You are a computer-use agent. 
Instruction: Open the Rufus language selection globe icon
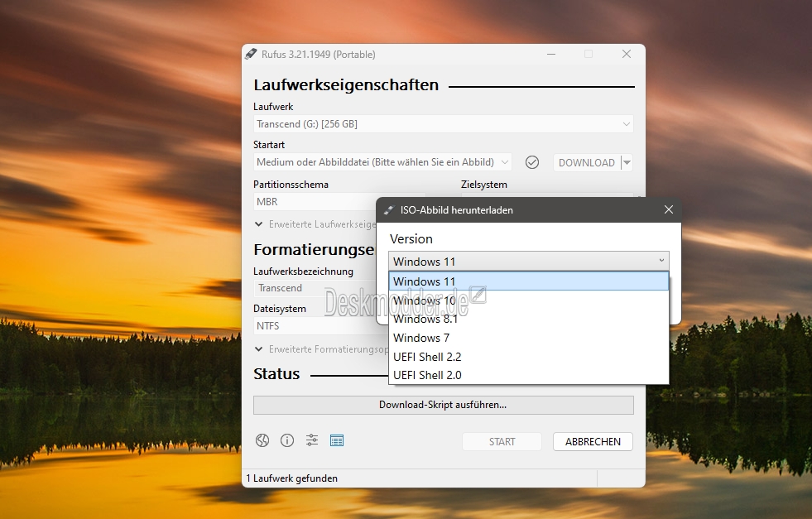[262, 441]
